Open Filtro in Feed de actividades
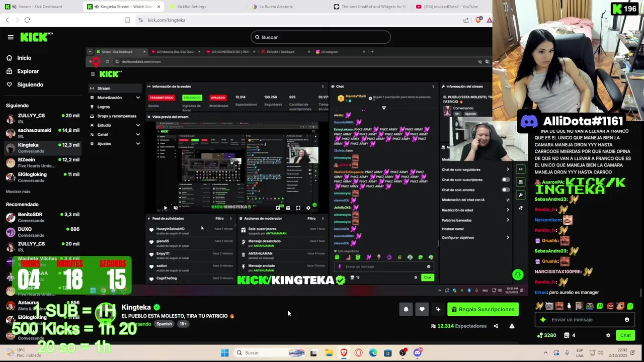Viewport: 644px width, 362px height. [220, 218]
